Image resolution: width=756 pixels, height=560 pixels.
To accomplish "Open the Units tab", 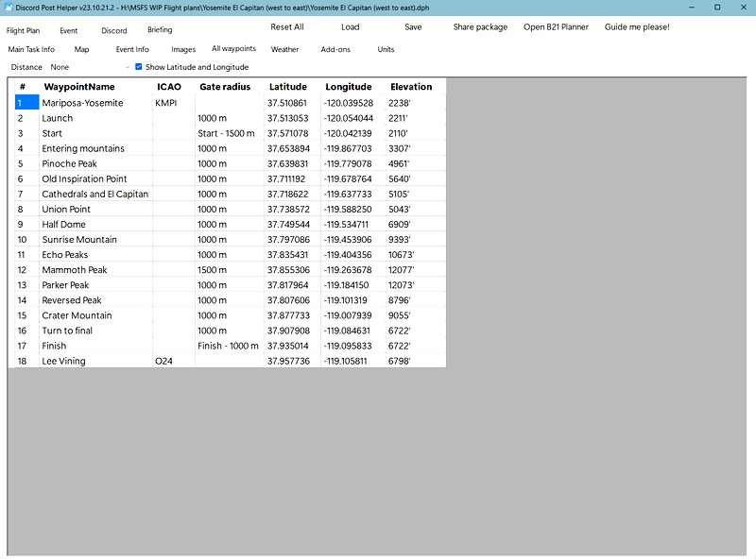I will 386,48.
